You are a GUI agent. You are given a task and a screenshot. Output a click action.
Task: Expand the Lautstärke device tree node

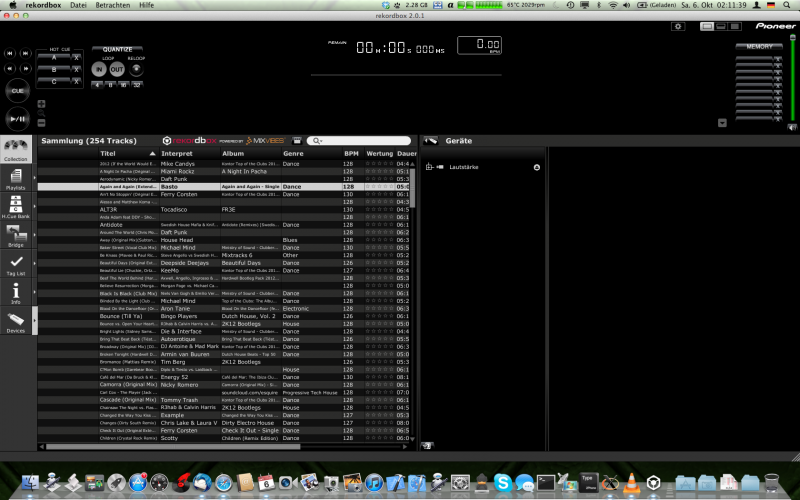[x=429, y=167]
